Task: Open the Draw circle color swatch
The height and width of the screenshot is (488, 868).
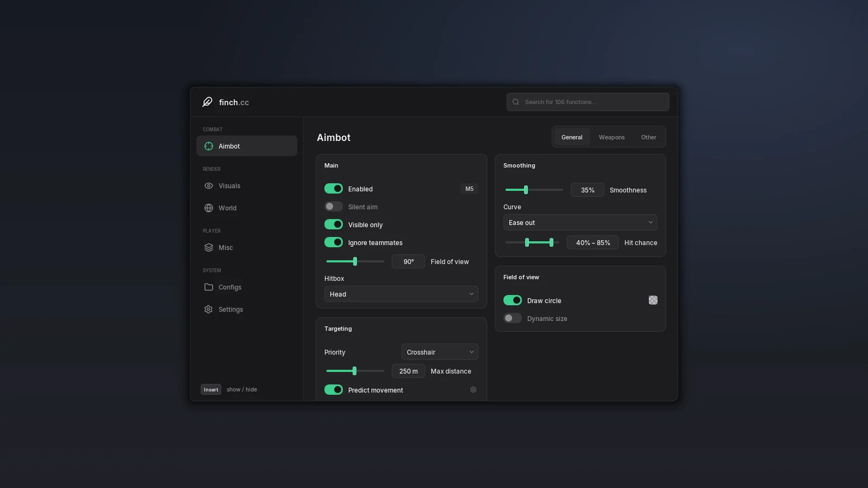Action: click(x=653, y=300)
